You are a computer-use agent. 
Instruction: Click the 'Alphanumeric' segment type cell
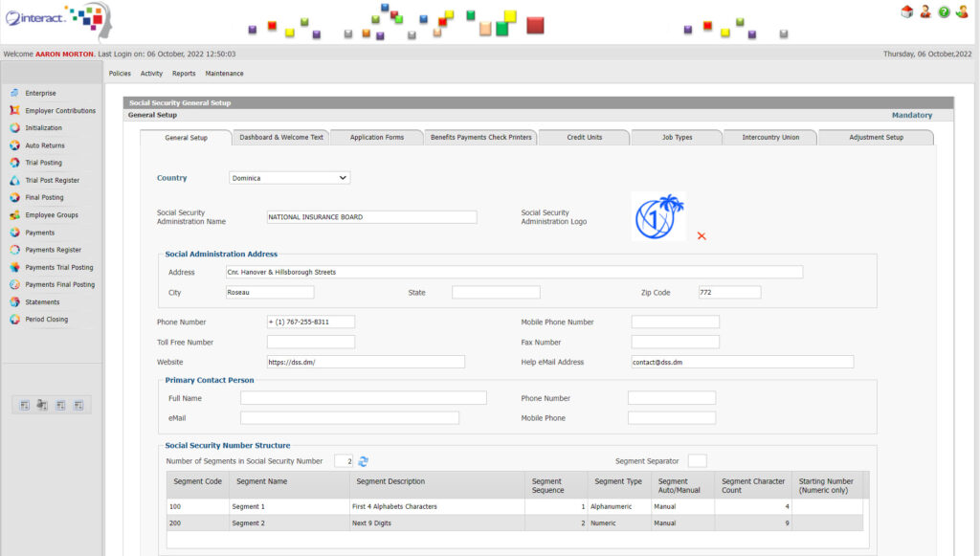(x=618, y=507)
